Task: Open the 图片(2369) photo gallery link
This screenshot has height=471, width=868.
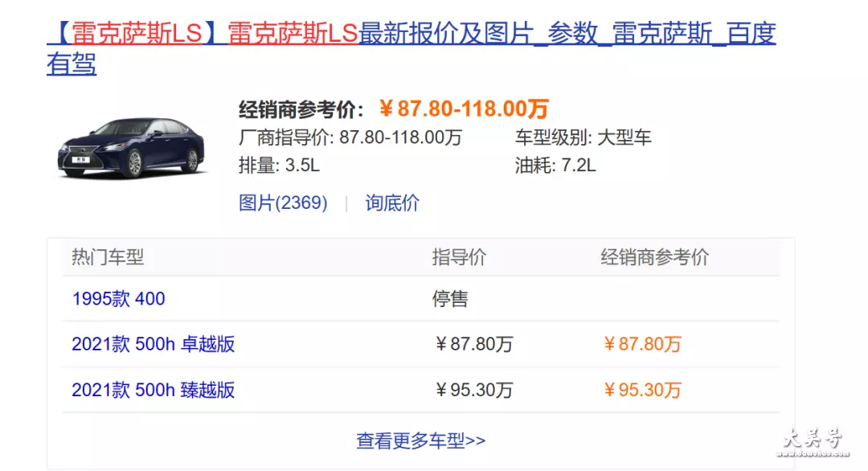Action: pyautogui.click(x=283, y=203)
